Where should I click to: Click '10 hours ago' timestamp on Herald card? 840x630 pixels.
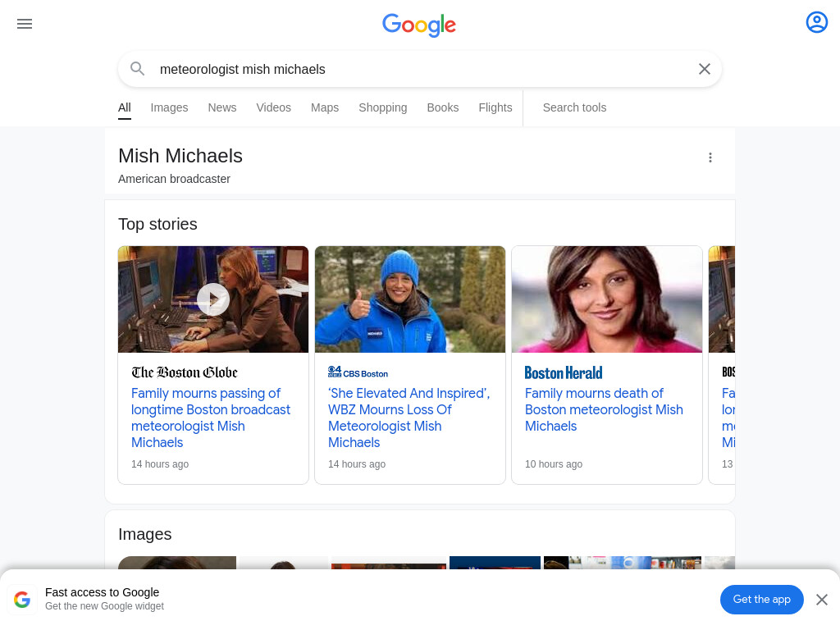click(554, 464)
